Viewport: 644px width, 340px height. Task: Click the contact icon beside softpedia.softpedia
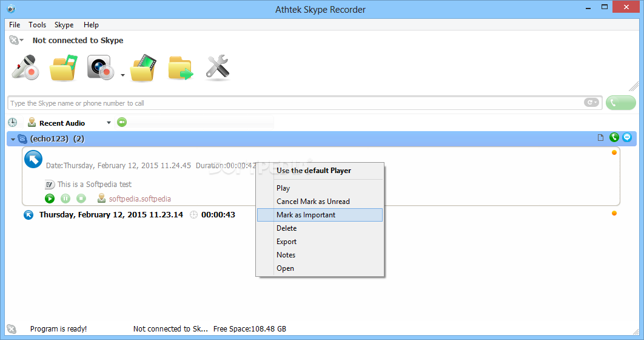pos(101,199)
